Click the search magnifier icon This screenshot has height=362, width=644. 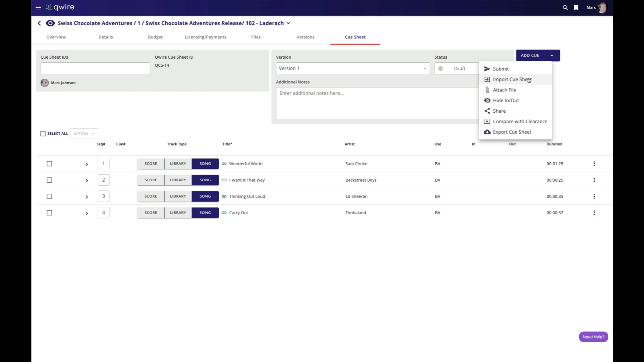coord(565,7)
